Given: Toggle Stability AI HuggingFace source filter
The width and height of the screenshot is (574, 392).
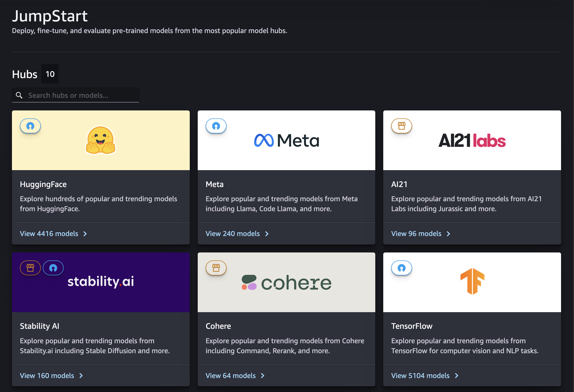Looking at the screenshot, I should click(x=53, y=267).
